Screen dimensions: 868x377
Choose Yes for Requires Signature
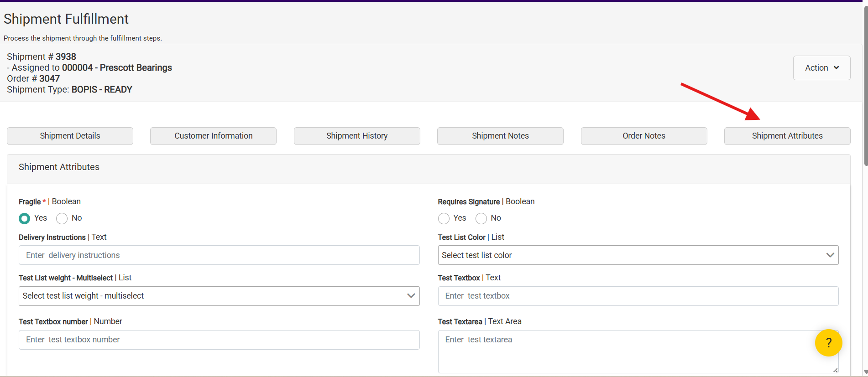pos(444,218)
